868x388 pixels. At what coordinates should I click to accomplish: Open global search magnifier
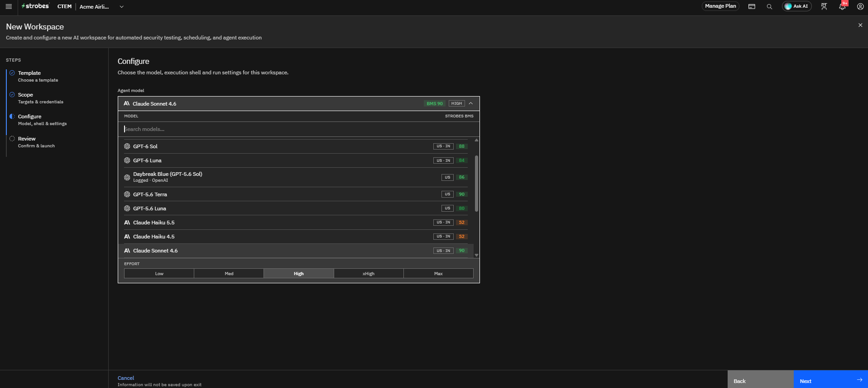tap(769, 6)
